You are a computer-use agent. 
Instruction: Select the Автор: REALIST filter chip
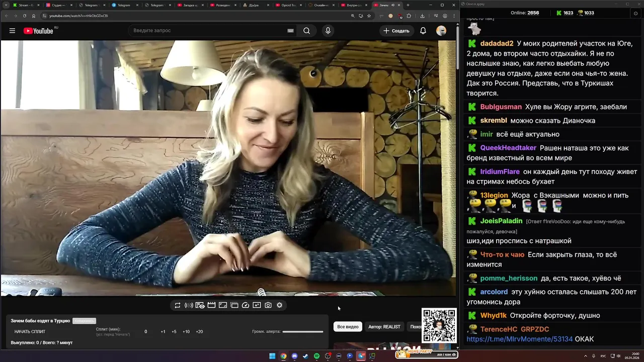tap(384, 327)
